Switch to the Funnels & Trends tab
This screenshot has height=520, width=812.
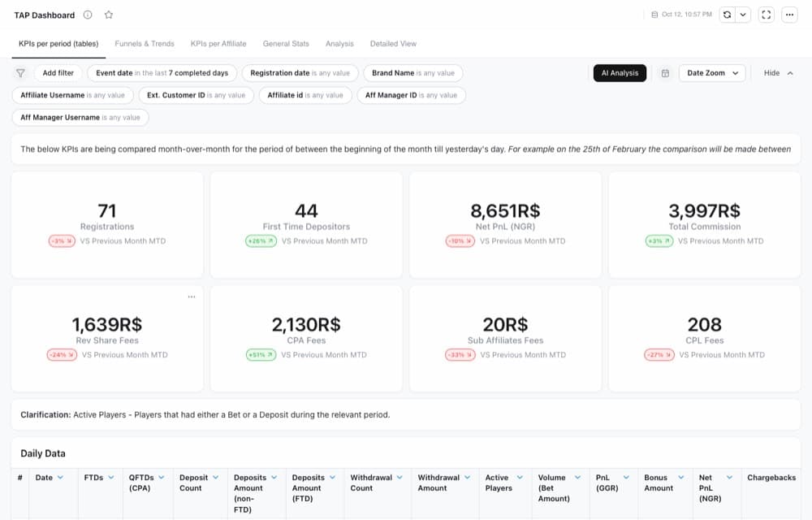click(145, 44)
